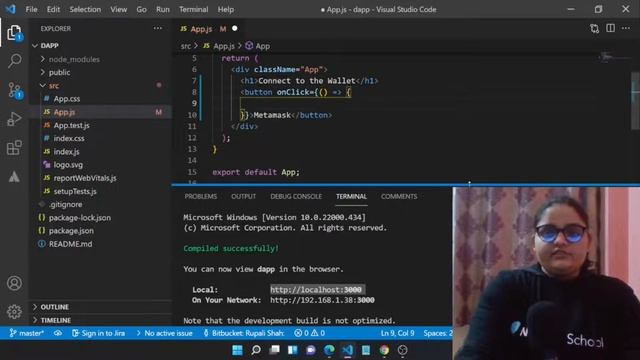640x360 pixels.
Task: Click the VS Code taskbar icon
Action: point(347,350)
